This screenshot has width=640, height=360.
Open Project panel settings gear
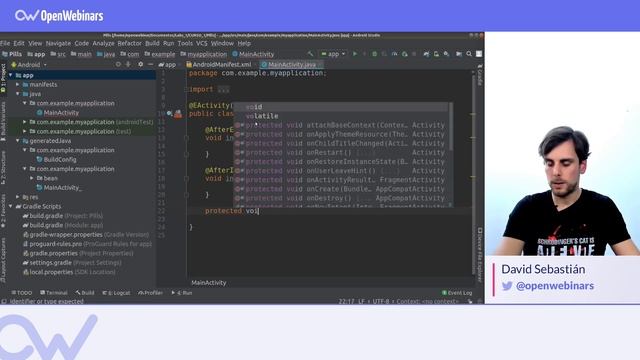140,64
